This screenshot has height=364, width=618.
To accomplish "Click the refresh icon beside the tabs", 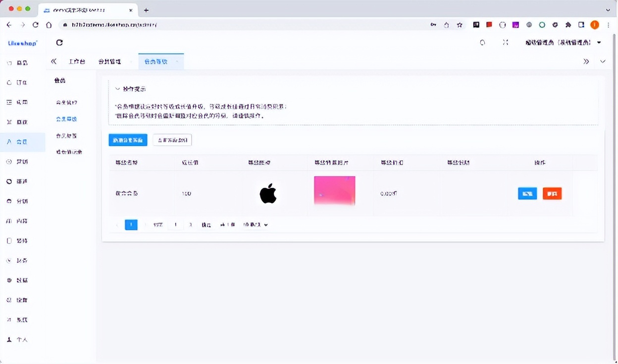I will tap(59, 43).
